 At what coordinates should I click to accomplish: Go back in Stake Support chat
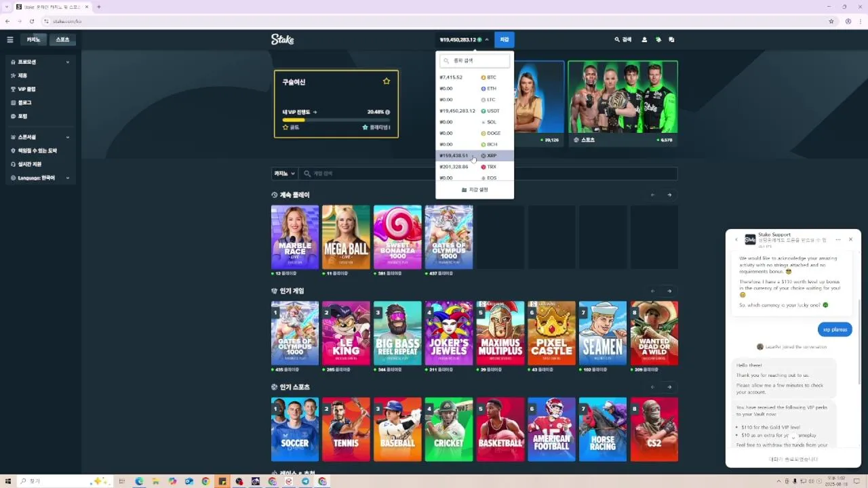(736, 239)
